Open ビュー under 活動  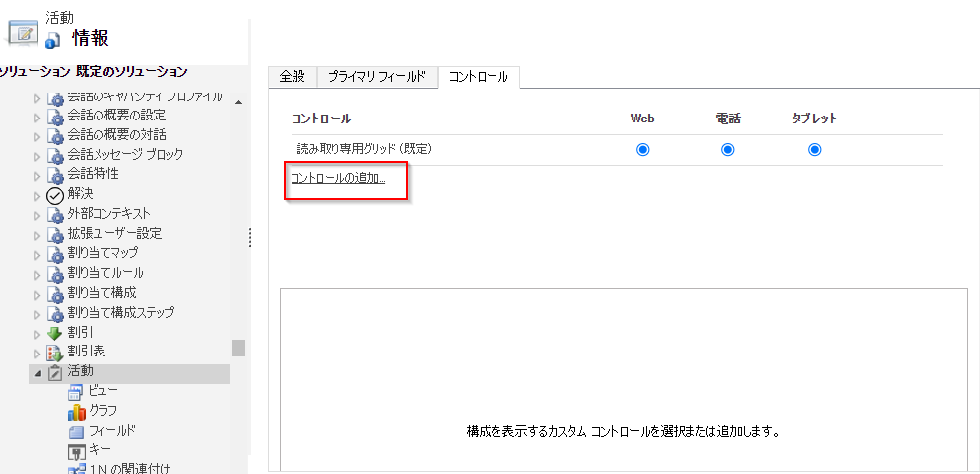pyautogui.click(x=102, y=391)
